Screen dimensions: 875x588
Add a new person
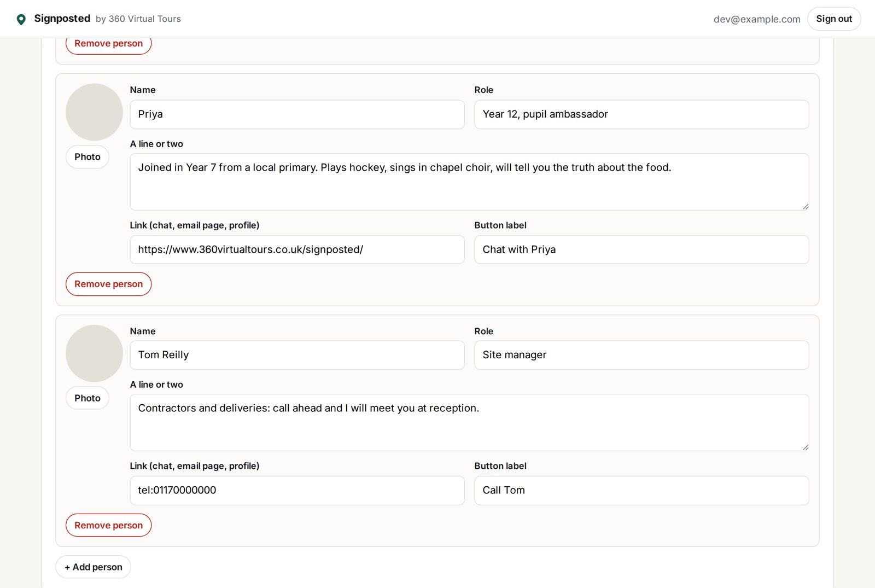93,567
